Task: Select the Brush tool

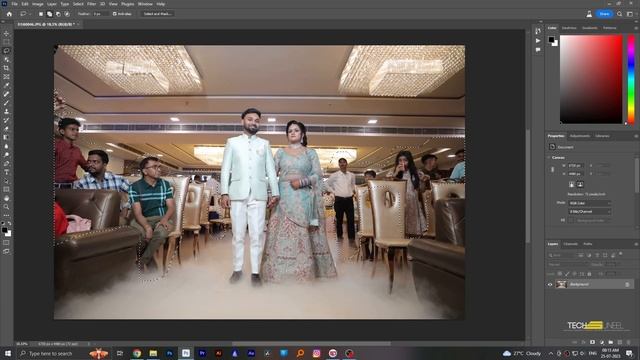Action: [x=6, y=103]
